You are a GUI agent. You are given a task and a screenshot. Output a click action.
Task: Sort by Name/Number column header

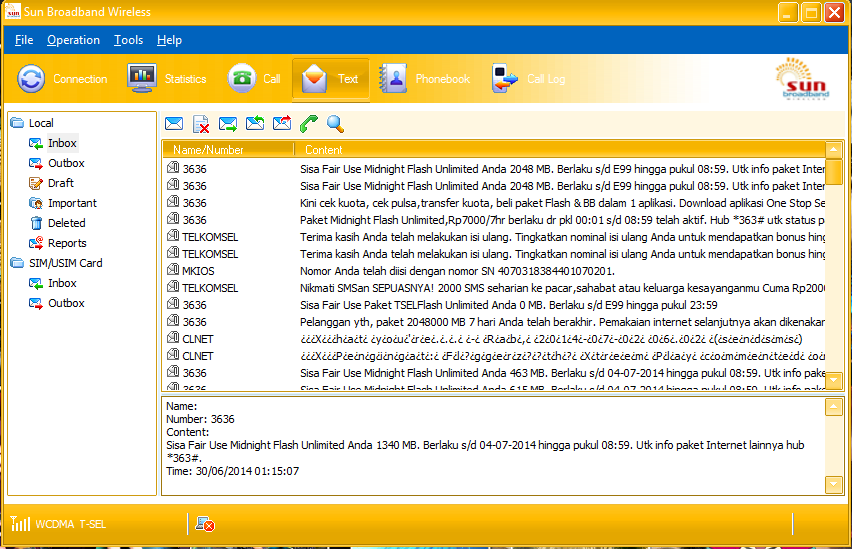point(228,149)
